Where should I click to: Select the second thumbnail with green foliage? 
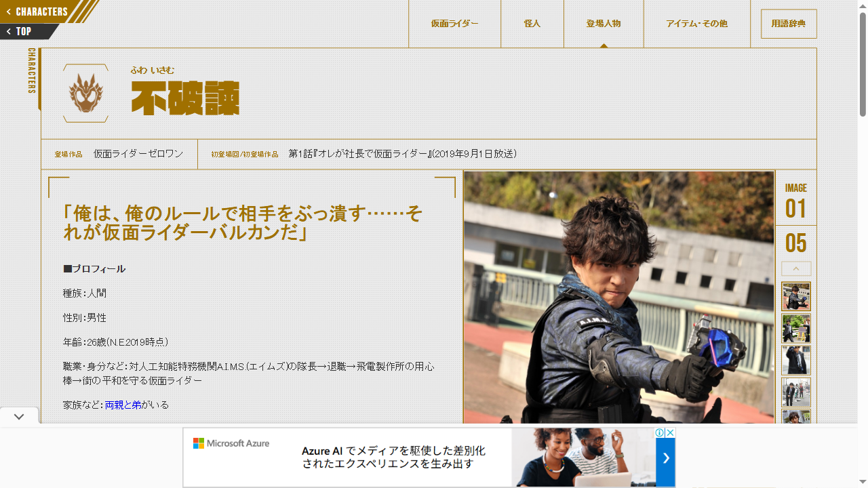(x=796, y=329)
